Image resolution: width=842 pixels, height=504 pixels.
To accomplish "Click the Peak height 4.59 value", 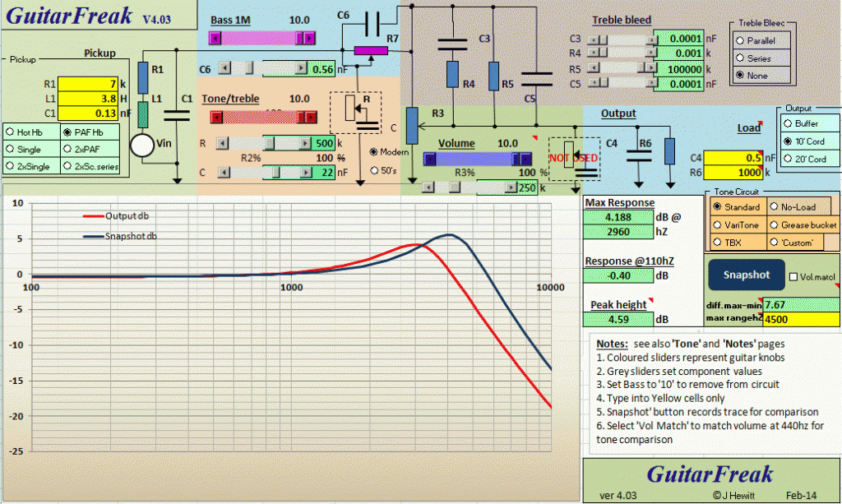I will pos(618,319).
